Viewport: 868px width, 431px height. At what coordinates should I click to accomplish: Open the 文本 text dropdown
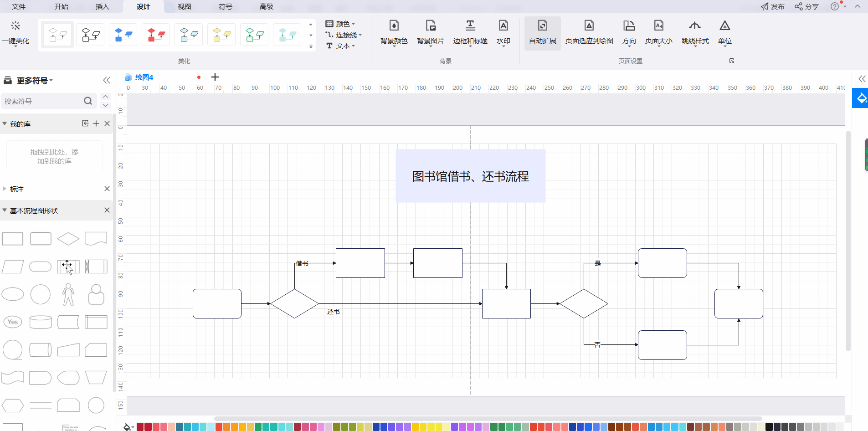(340, 46)
